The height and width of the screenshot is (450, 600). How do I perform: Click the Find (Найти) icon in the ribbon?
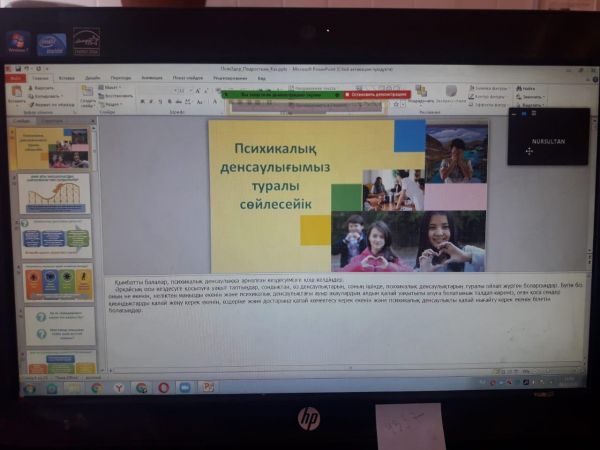526,88
